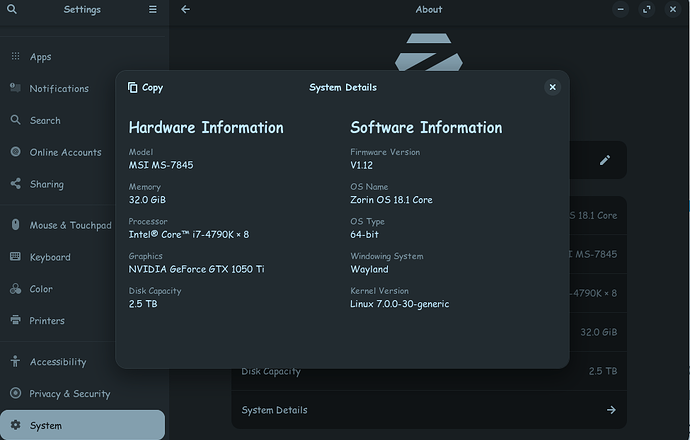This screenshot has width=690, height=440.
Task: Select the System settings section
Action: click(x=83, y=425)
